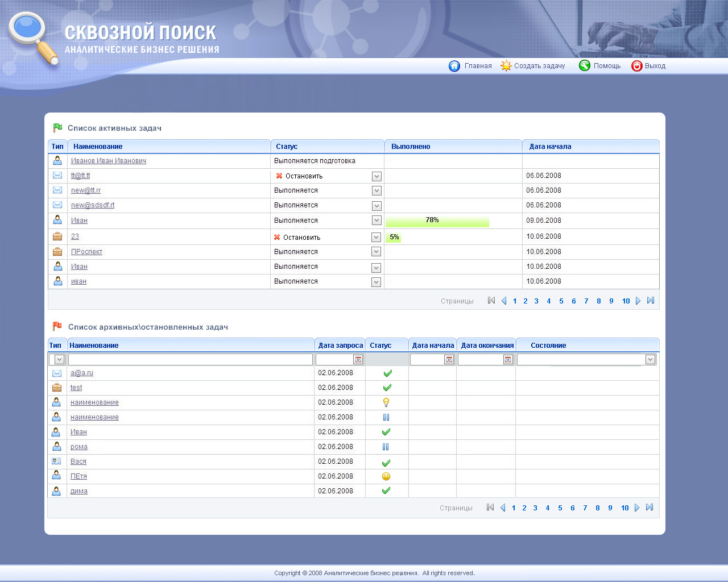Go to last page of active tasks list
Viewport: 728px width, 582px height.
[x=651, y=301]
